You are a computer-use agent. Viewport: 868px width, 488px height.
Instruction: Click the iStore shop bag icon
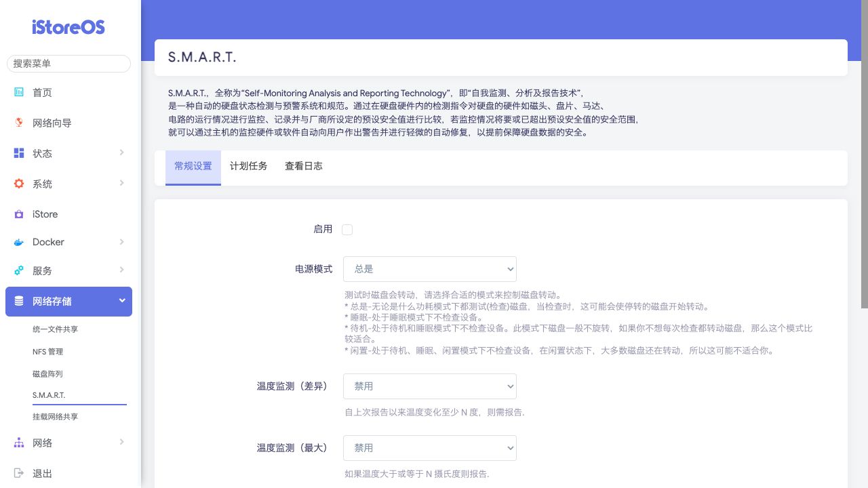point(19,214)
